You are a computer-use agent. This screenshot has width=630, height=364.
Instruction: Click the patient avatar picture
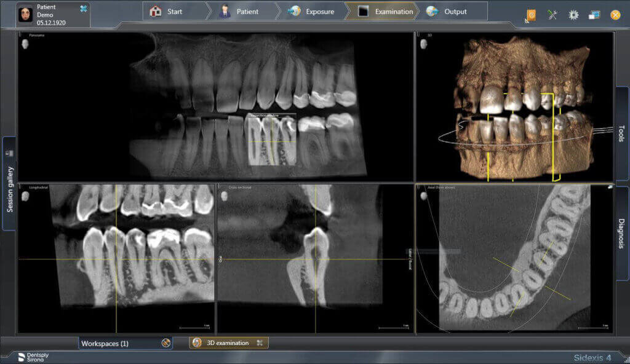coord(25,15)
